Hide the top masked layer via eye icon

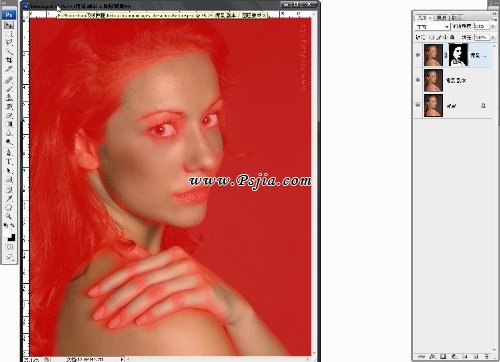coord(418,55)
